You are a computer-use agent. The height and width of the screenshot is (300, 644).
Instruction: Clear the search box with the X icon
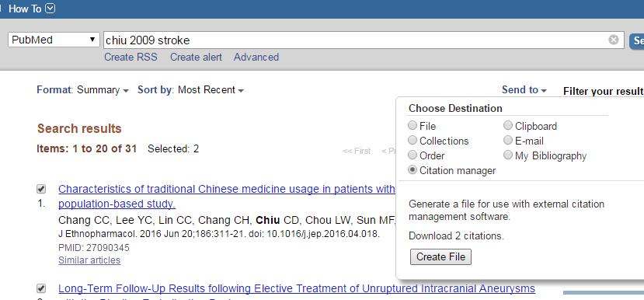click(x=613, y=40)
